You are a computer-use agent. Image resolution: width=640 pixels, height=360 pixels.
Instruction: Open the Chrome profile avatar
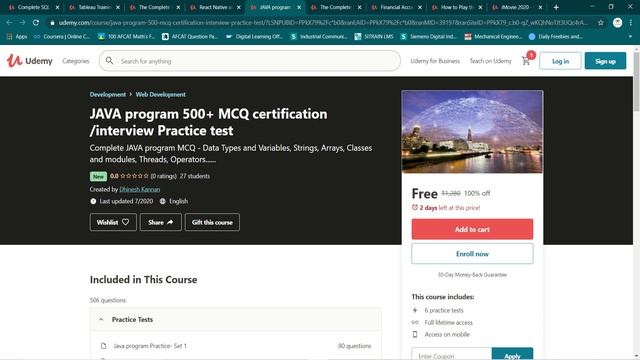coord(618,22)
